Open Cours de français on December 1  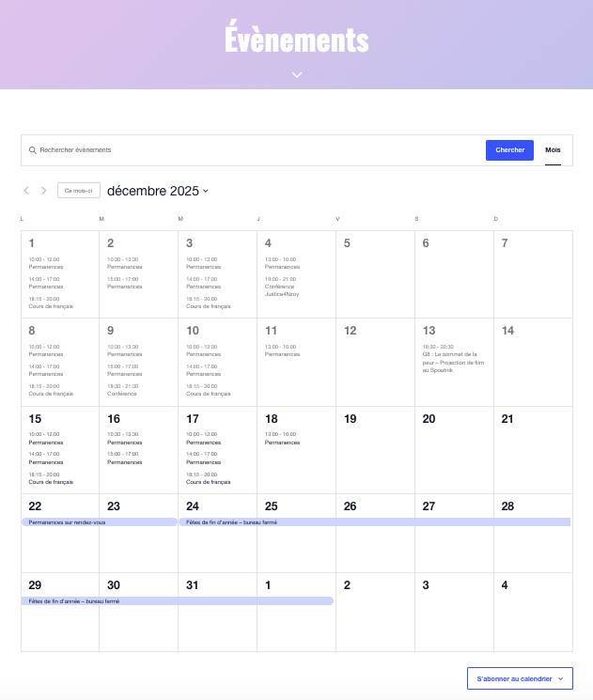(51, 306)
